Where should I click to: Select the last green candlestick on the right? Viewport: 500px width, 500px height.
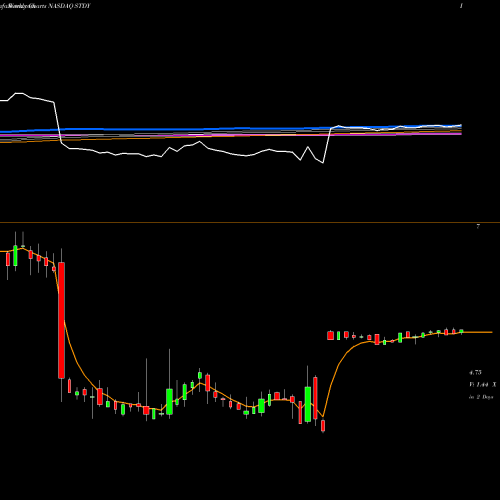(x=462, y=331)
